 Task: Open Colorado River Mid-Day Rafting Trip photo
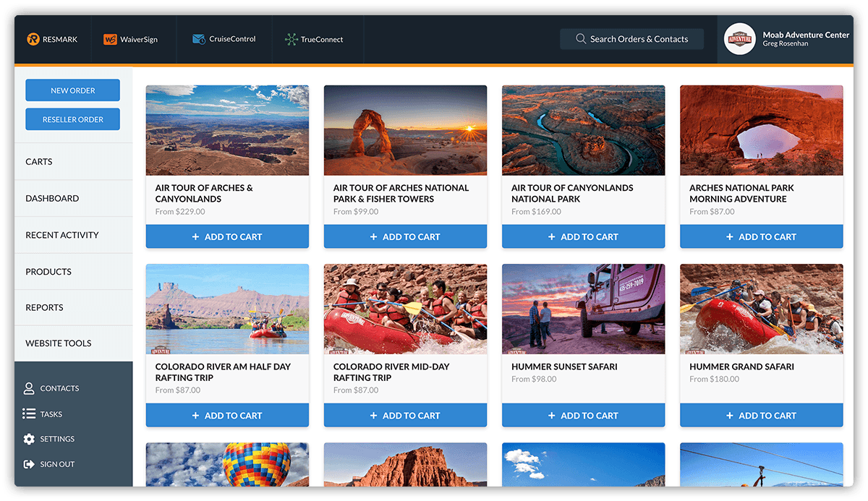[405, 309]
